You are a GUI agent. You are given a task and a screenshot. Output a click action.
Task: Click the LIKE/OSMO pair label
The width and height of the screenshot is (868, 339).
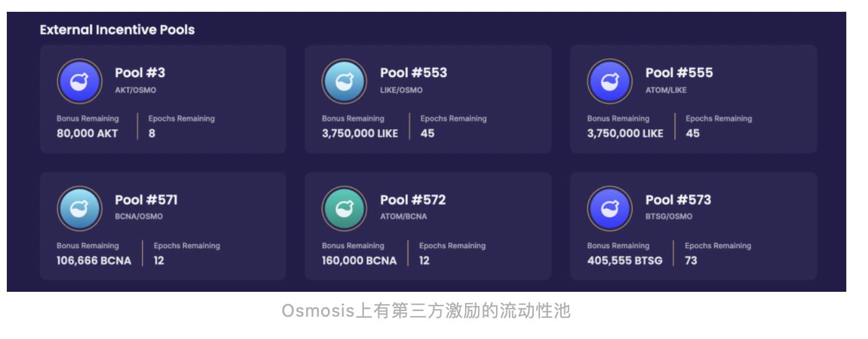click(x=401, y=90)
